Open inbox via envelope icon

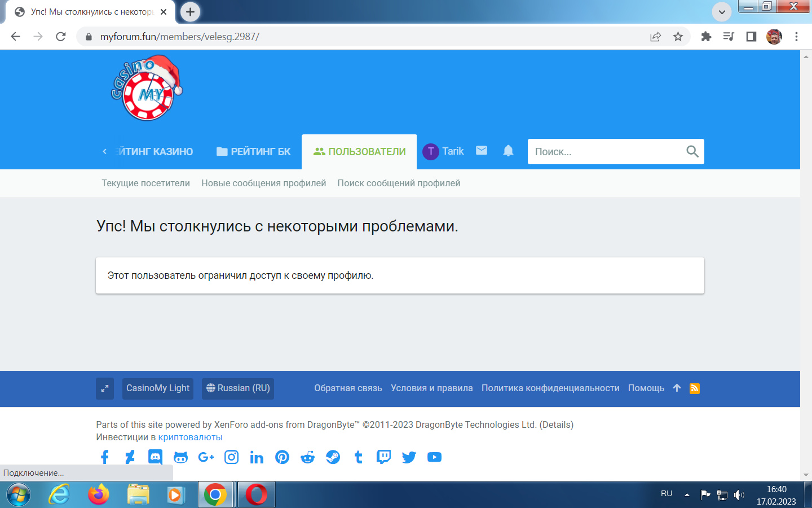point(481,151)
